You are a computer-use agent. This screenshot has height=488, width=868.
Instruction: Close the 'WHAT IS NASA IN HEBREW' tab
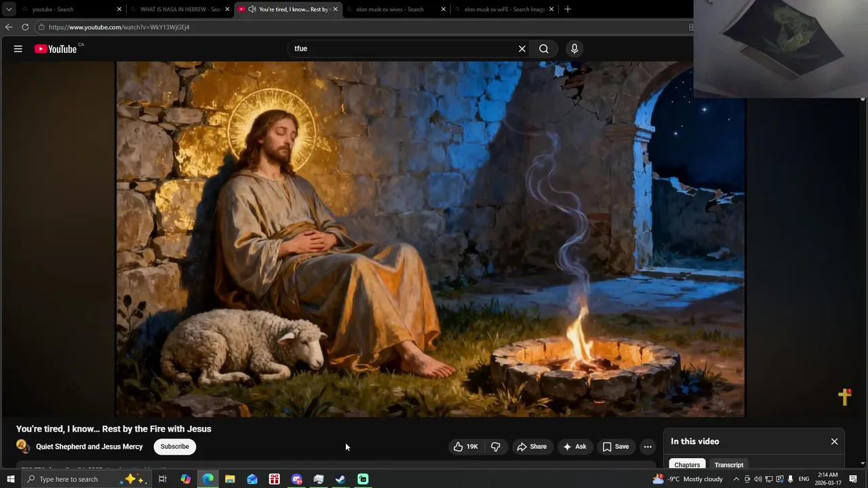227,9
